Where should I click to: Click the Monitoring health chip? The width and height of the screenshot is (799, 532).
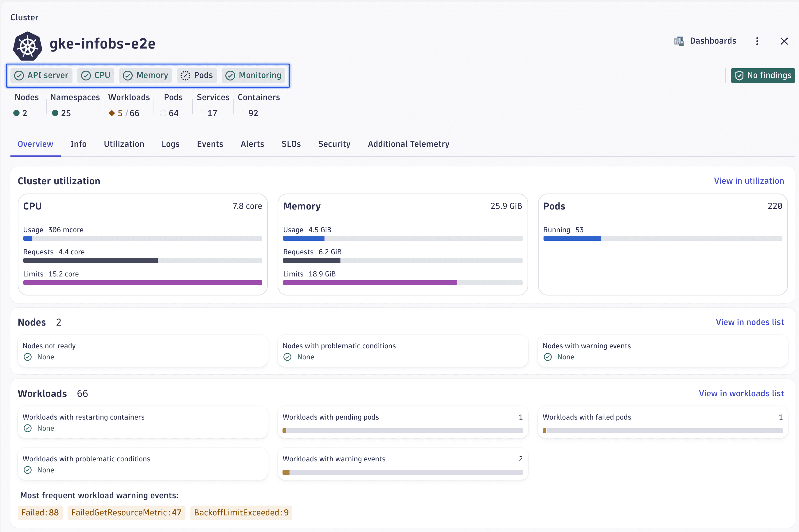pos(253,75)
